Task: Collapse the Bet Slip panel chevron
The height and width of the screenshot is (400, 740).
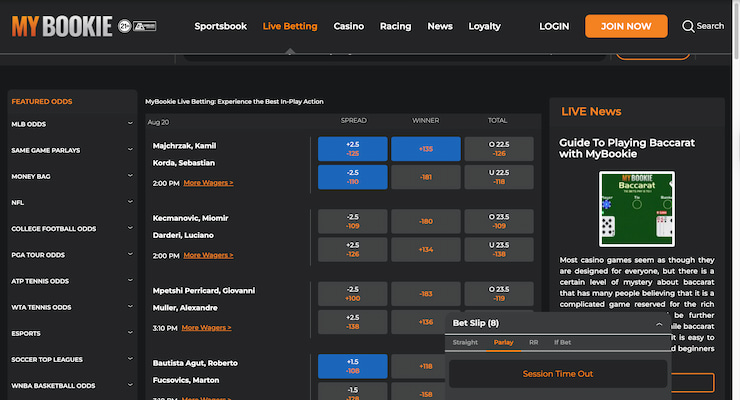Action: click(659, 324)
